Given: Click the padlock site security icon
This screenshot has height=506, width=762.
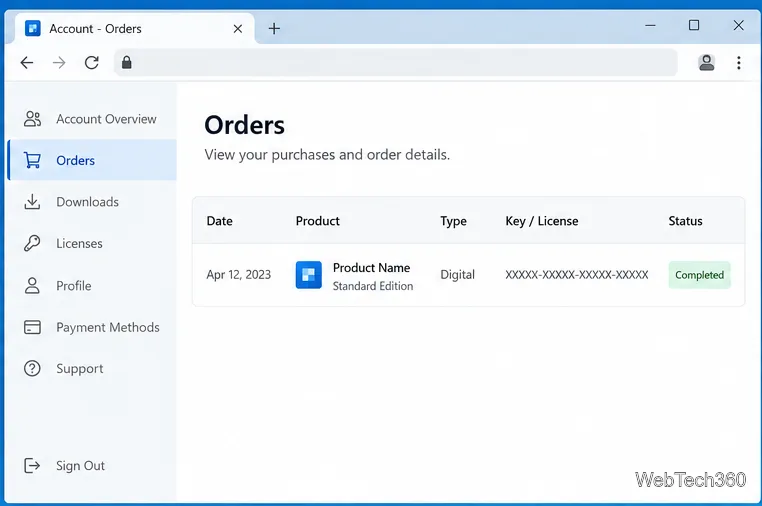Looking at the screenshot, I should pyautogui.click(x=126, y=62).
